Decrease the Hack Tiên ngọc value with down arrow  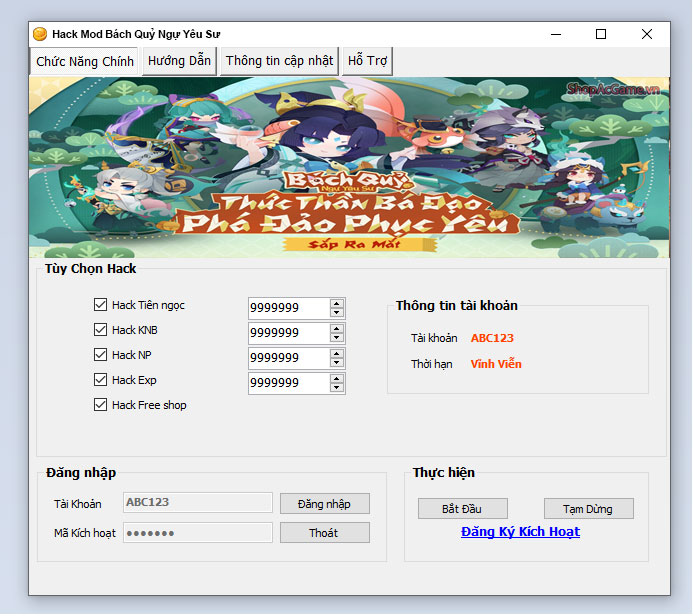click(x=337, y=312)
